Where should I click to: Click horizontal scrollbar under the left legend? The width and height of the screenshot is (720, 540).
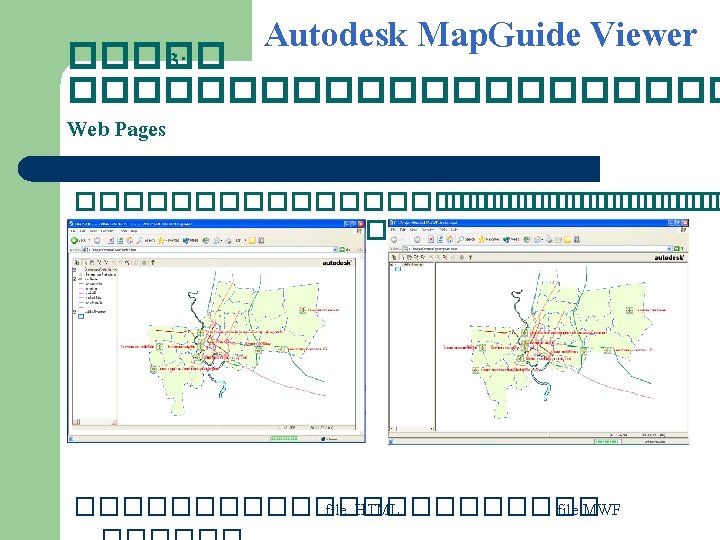click(x=95, y=421)
